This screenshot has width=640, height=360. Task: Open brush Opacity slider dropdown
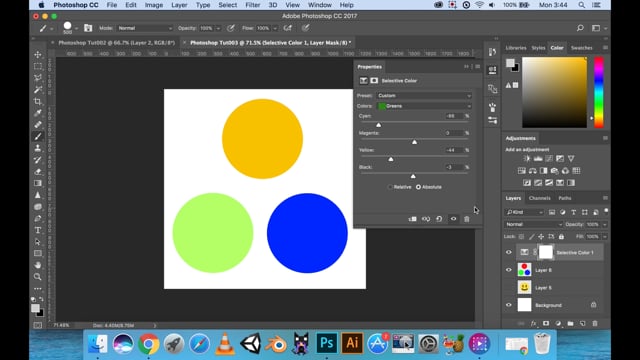click(x=218, y=29)
